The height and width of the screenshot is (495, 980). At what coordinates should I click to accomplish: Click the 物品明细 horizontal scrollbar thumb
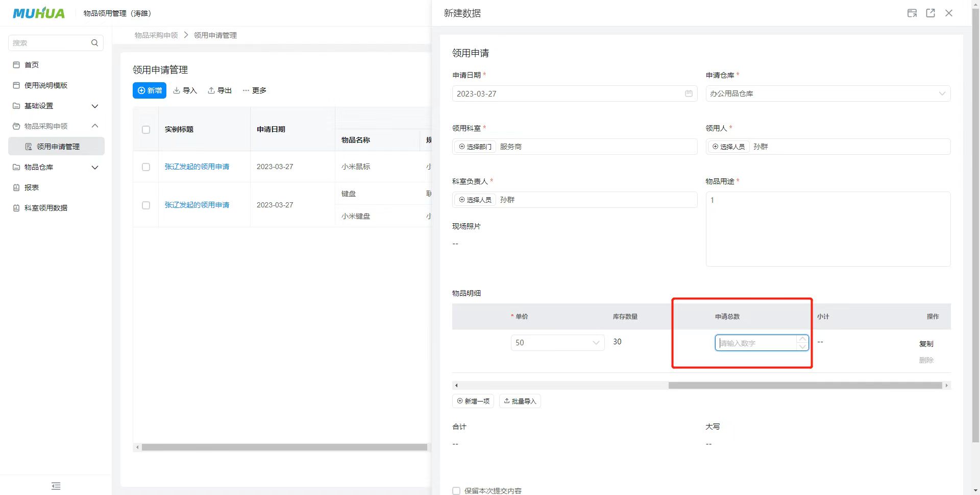[x=805, y=386]
